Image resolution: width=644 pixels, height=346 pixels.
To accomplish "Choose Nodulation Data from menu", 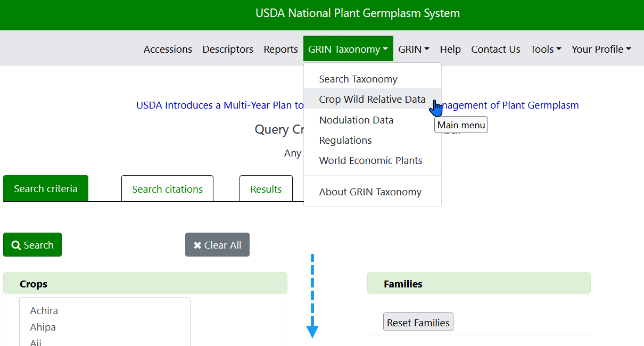I will pos(373,120).
